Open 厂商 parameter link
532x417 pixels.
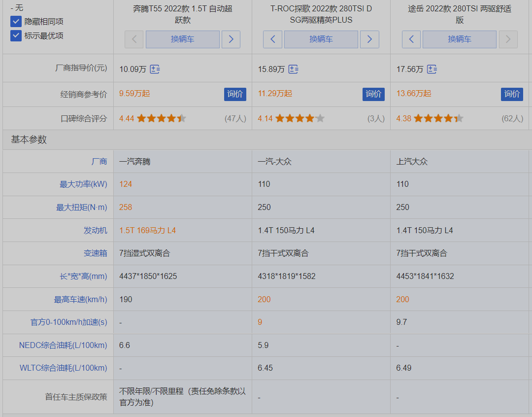tap(99, 161)
